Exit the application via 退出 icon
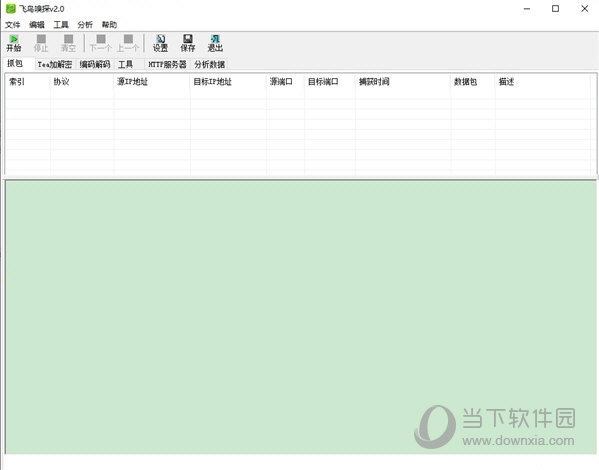This screenshot has width=599, height=470. 215,43
